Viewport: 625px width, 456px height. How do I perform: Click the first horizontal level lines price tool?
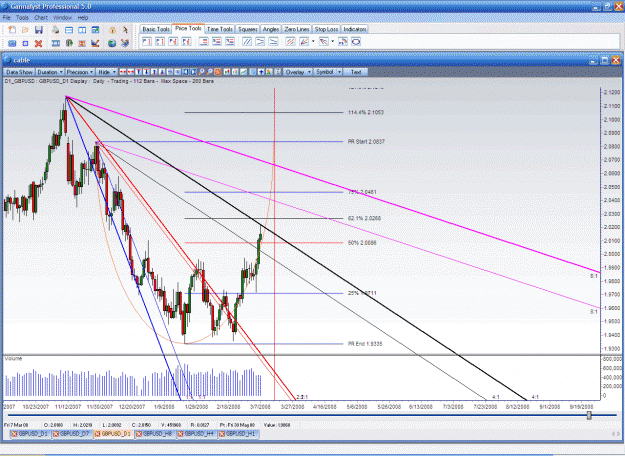pyautogui.click(x=204, y=41)
